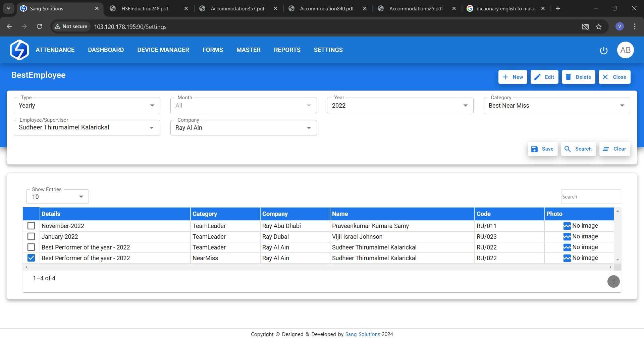This screenshot has height=342, width=644.
Task: Open the REPORTS menu
Action: coord(287,50)
